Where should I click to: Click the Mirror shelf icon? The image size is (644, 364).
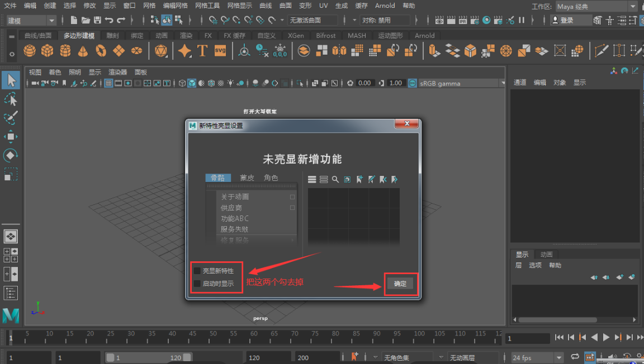coord(339,51)
